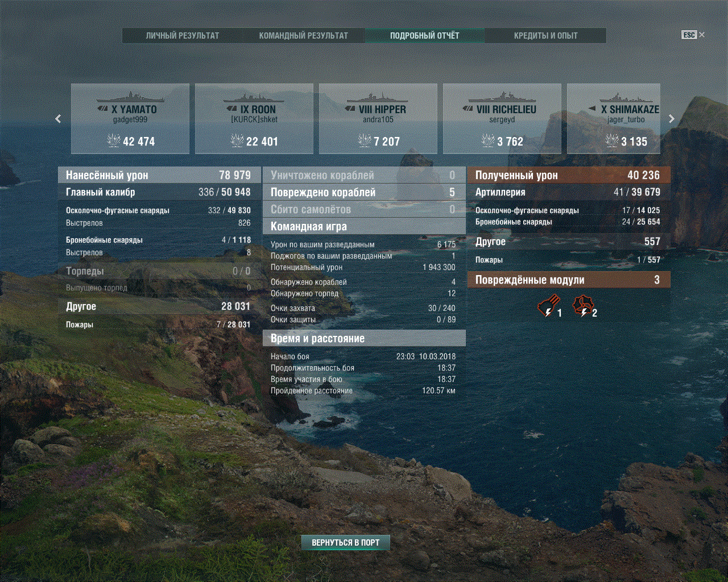Click the Пожары 7 / 28 031 row
728x582 pixels.
point(158,325)
